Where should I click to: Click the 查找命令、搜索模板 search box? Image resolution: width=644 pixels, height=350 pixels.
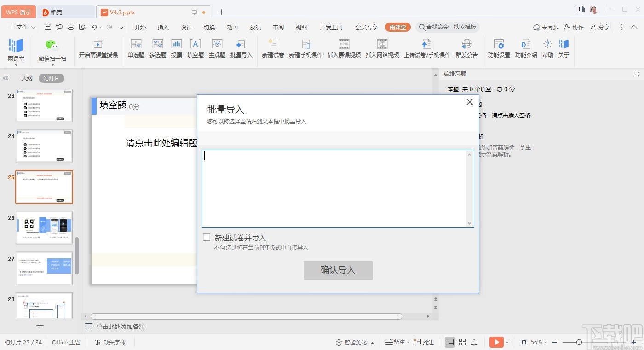(447, 27)
